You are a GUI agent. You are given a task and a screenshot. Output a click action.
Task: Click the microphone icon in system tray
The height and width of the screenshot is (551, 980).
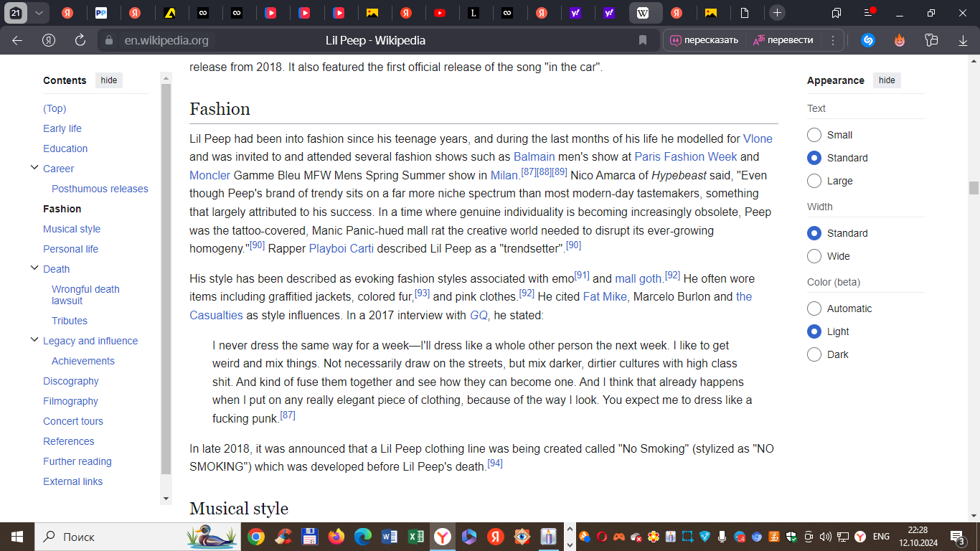(722, 537)
